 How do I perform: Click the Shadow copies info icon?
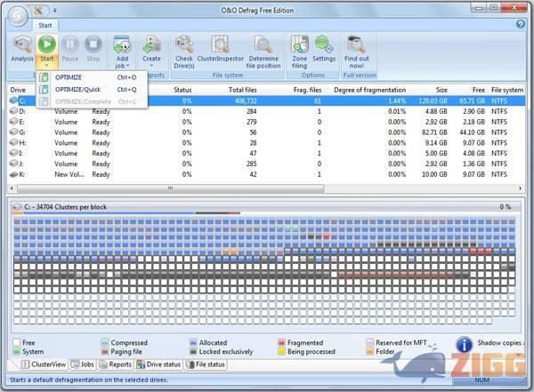point(465,344)
